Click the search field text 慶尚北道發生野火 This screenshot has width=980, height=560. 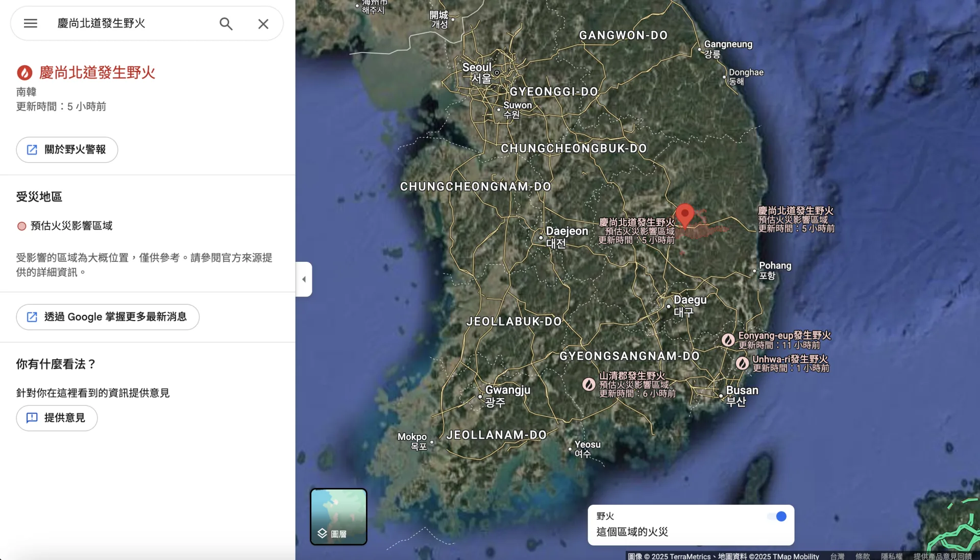click(102, 23)
